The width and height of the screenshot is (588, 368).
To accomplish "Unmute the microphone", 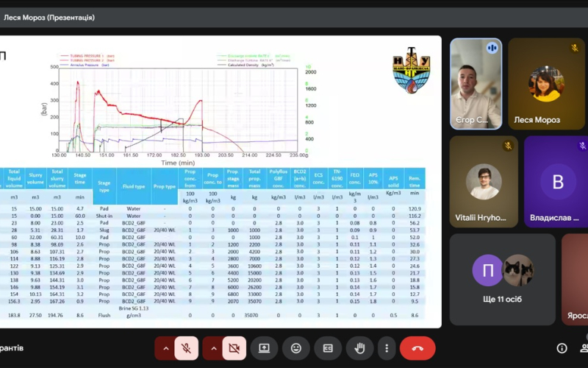I will point(187,348).
